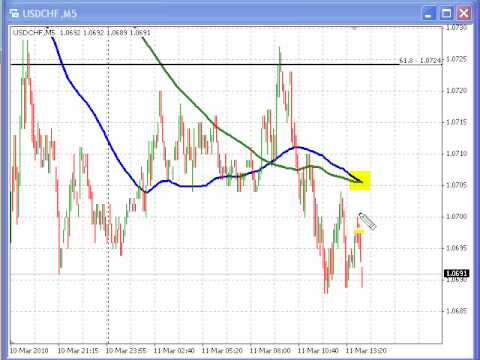Click the 11 Mar 05:20 time label
Viewport: 480px width, 360px height.
(222, 351)
